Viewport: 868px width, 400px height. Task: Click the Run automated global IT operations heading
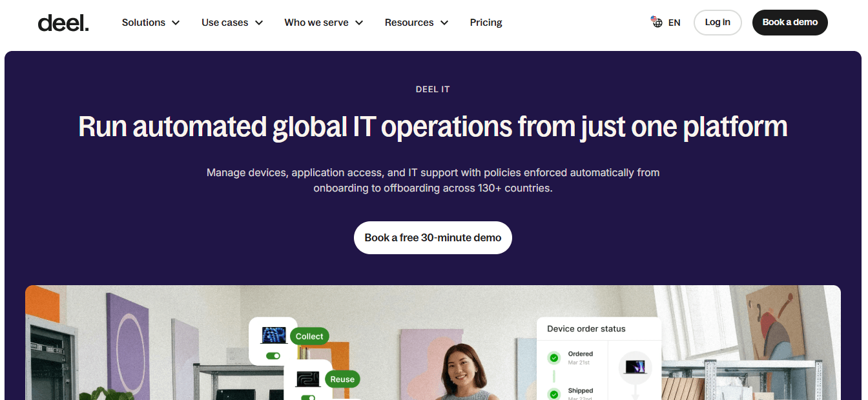tap(433, 126)
